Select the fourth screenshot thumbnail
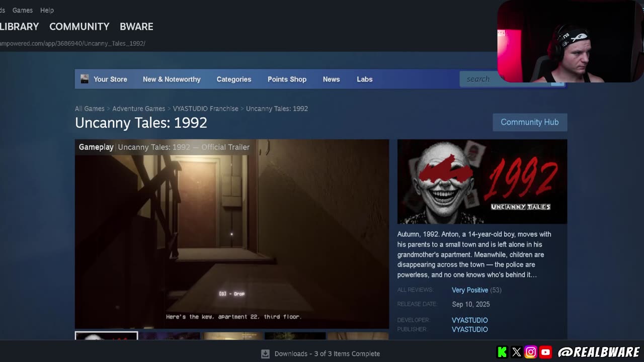 click(x=295, y=336)
